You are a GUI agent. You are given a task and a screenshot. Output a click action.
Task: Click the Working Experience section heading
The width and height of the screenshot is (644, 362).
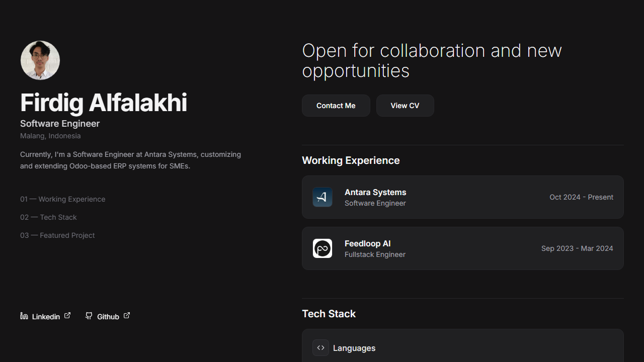coord(351,160)
